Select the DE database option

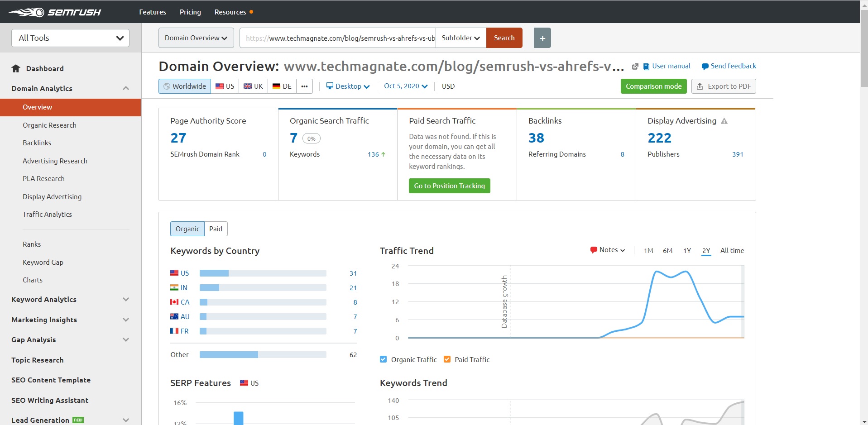[282, 86]
